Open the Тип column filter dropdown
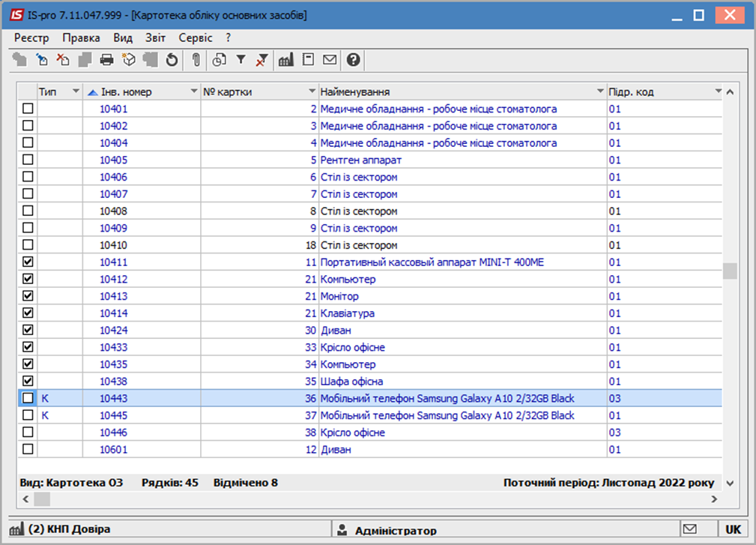Image resolution: width=756 pixels, height=545 pixels. (x=76, y=91)
